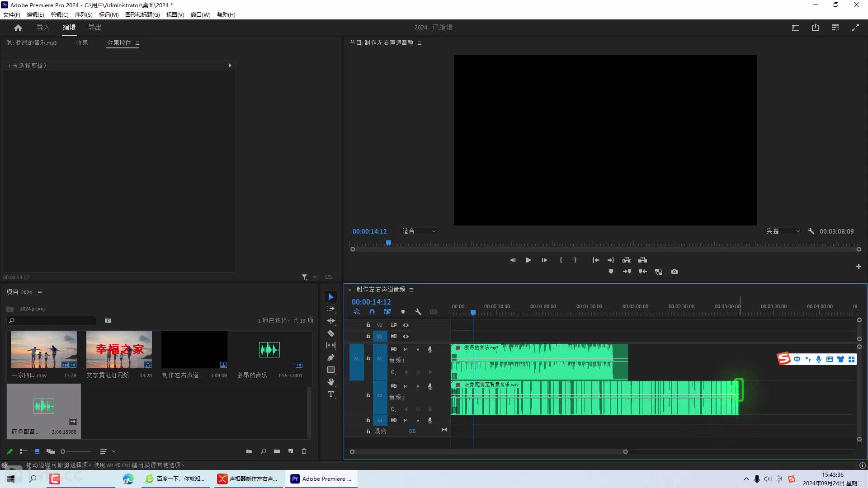Click the Quick Export share icon
Image resolution: width=868 pixels, height=488 pixels.
(816, 28)
